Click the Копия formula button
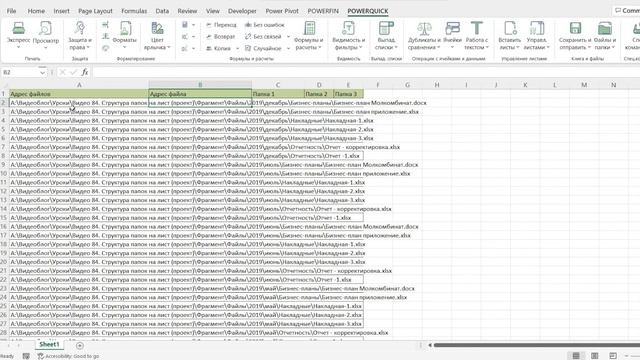The height and width of the screenshot is (360, 640). coord(218,49)
